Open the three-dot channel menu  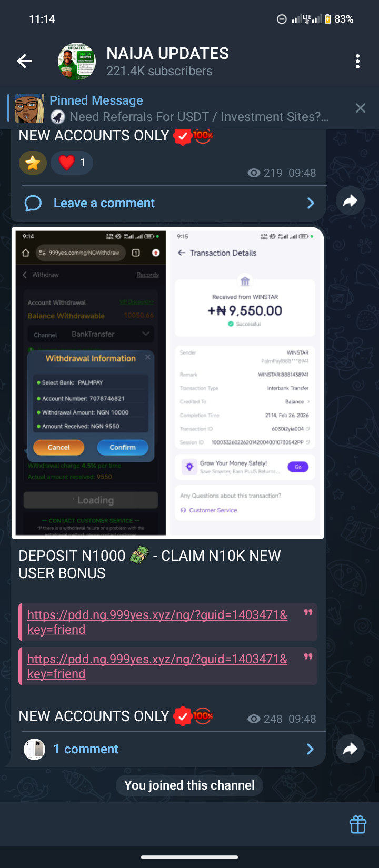pyautogui.click(x=357, y=62)
